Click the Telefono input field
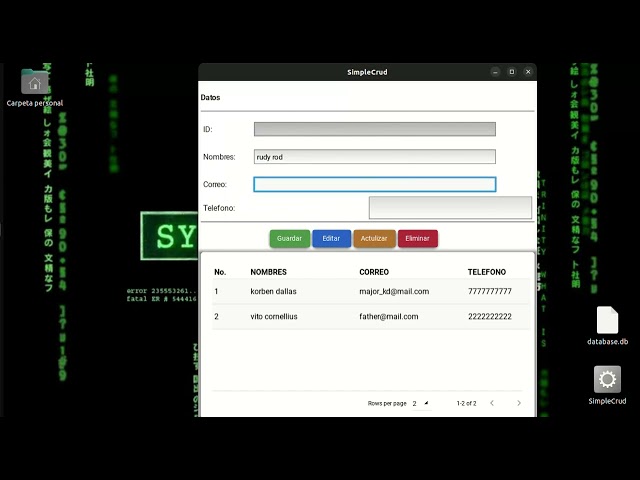640x480 pixels. pos(450,208)
